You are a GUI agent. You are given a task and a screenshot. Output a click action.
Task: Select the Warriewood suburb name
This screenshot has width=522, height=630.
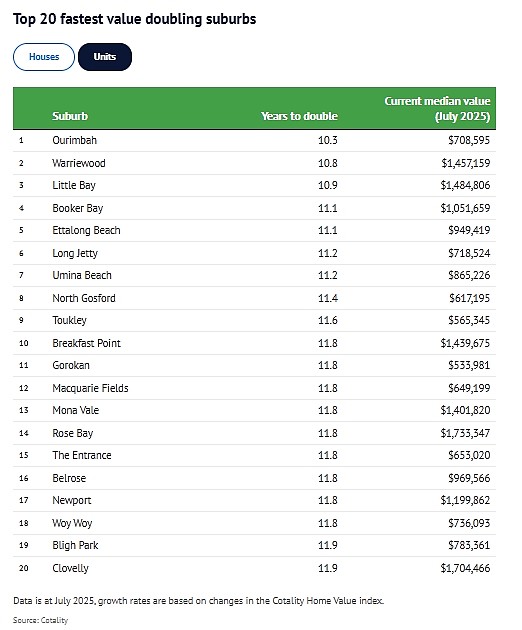coord(79,163)
